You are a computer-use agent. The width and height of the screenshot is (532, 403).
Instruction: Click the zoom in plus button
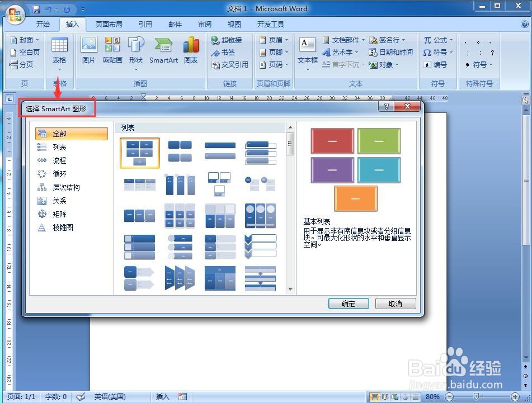(x=515, y=396)
